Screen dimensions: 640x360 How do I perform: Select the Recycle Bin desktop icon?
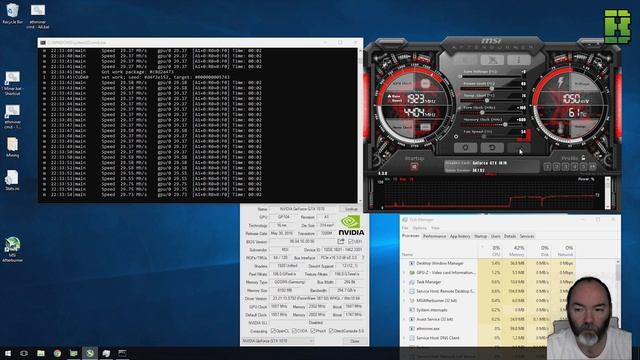click(x=12, y=13)
